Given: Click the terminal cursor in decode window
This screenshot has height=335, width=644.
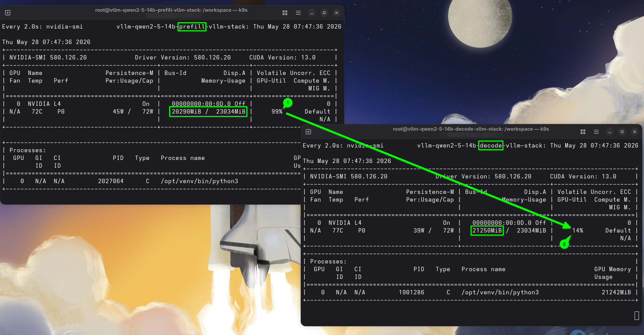Looking at the screenshot, I should click(x=637, y=316).
